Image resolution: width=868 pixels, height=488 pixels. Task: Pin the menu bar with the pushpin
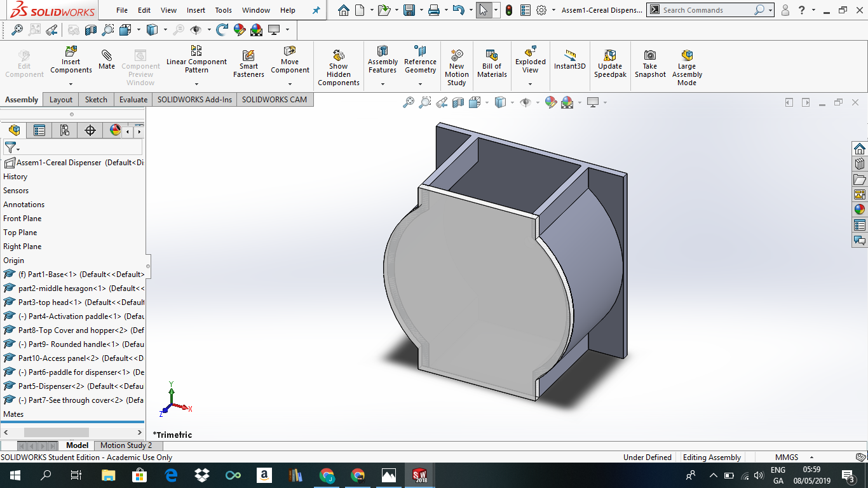click(x=316, y=10)
